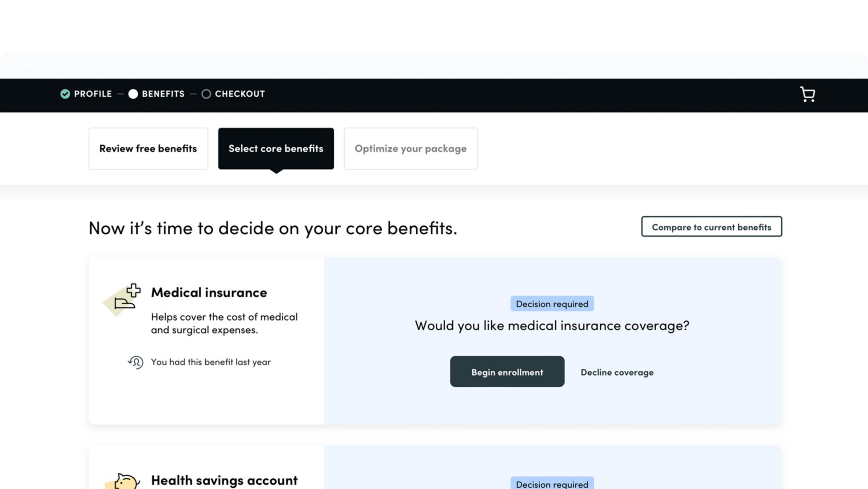Click the history clock icon
This screenshot has height=489, width=868.
pos(135,362)
